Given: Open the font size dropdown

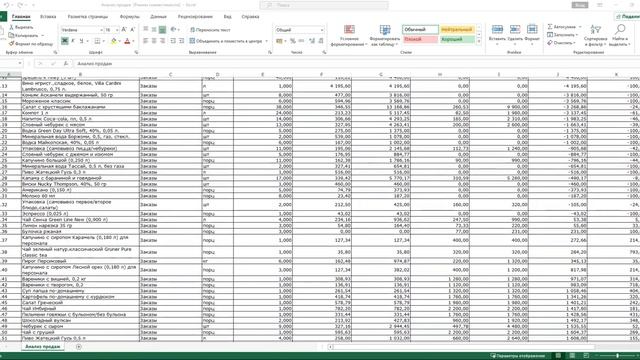Looking at the screenshot, I should coord(117,30).
